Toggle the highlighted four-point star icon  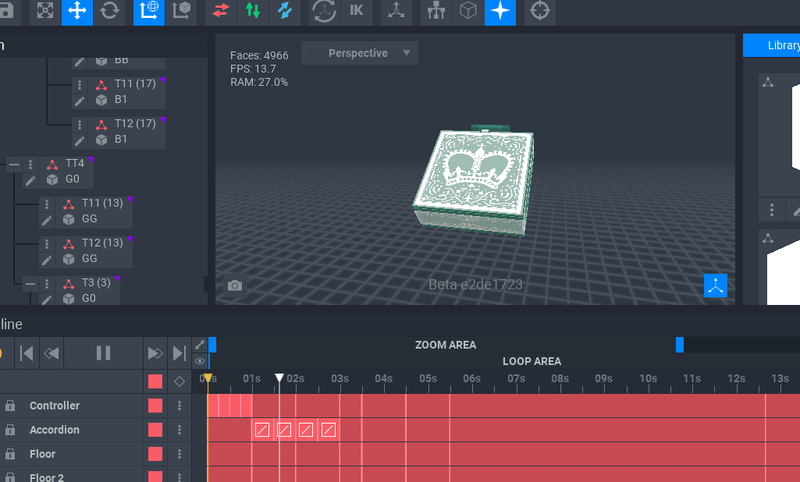coord(500,11)
